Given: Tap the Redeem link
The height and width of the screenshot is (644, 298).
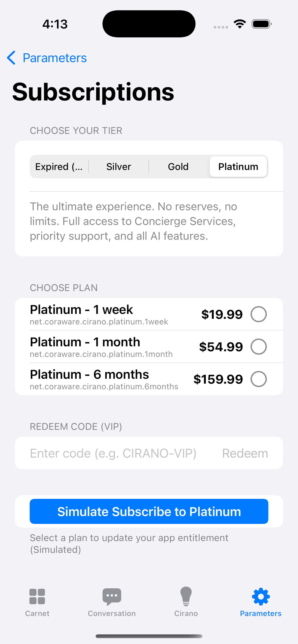Looking at the screenshot, I should point(245,453).
